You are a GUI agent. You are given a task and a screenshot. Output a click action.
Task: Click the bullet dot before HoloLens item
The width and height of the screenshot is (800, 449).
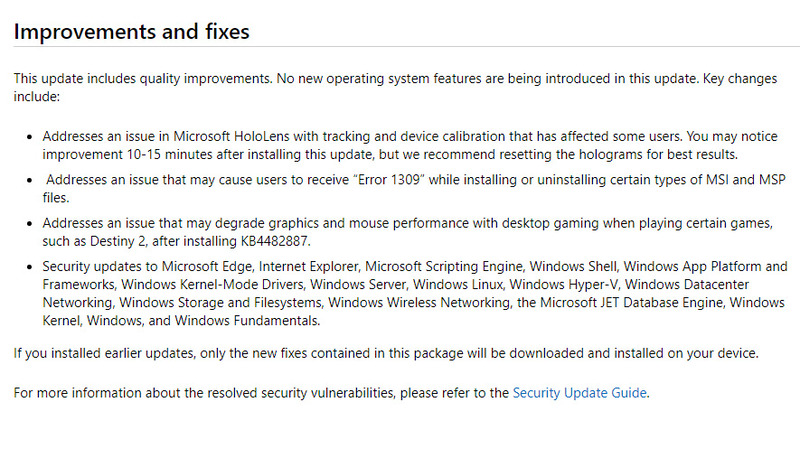coord(31,135)
